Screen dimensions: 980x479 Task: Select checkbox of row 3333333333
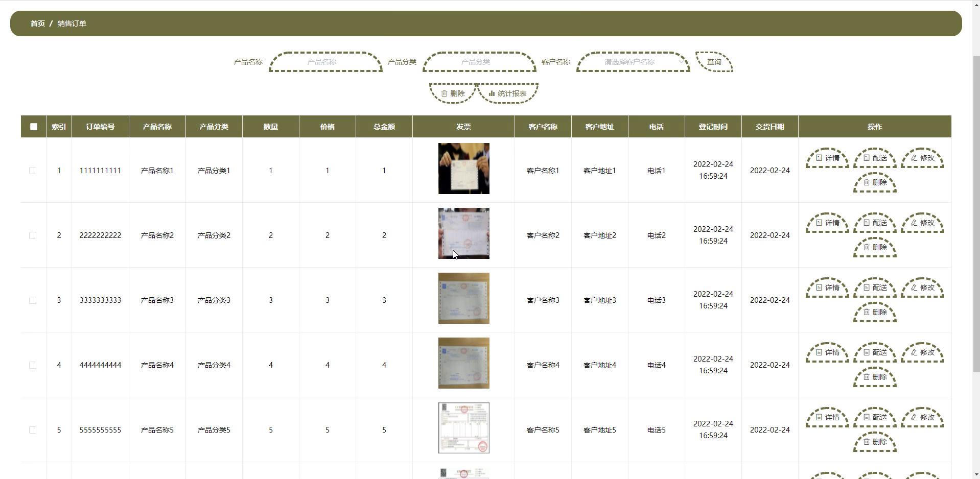tap(33, 300)
